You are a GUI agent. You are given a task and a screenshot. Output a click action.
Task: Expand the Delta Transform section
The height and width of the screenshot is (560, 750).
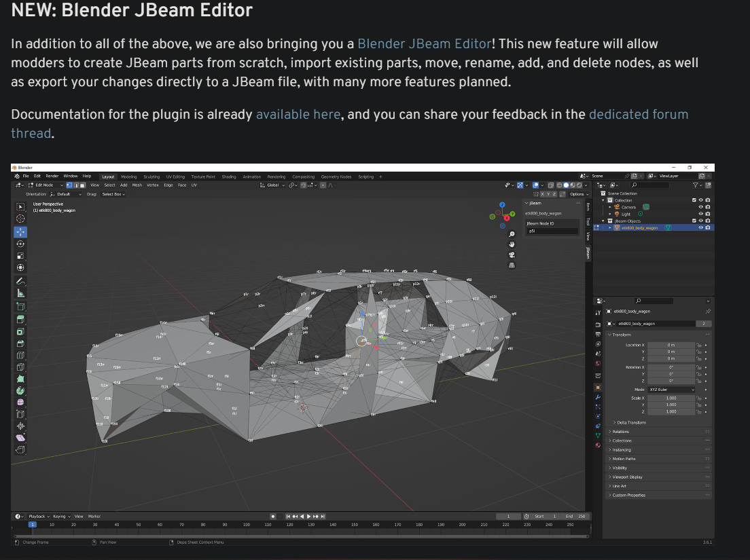631,422
